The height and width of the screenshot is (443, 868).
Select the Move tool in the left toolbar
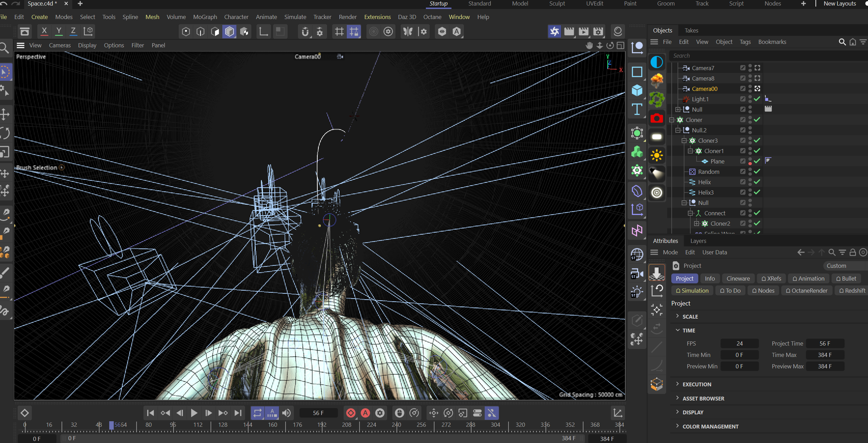[5, 114]
